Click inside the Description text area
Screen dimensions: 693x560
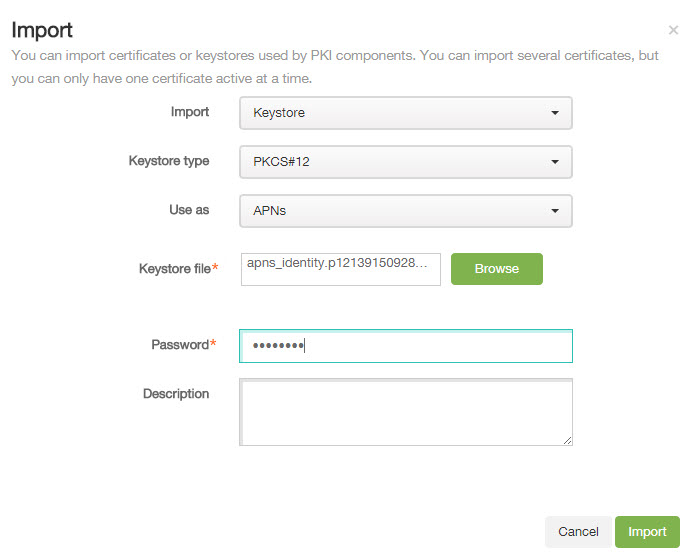406,412
